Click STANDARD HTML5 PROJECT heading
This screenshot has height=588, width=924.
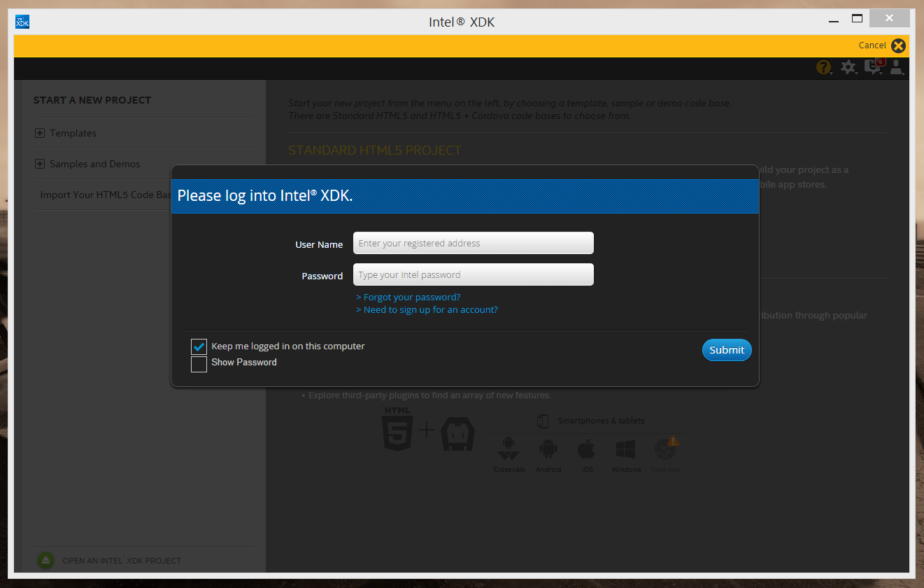click(x=375, y=150)
